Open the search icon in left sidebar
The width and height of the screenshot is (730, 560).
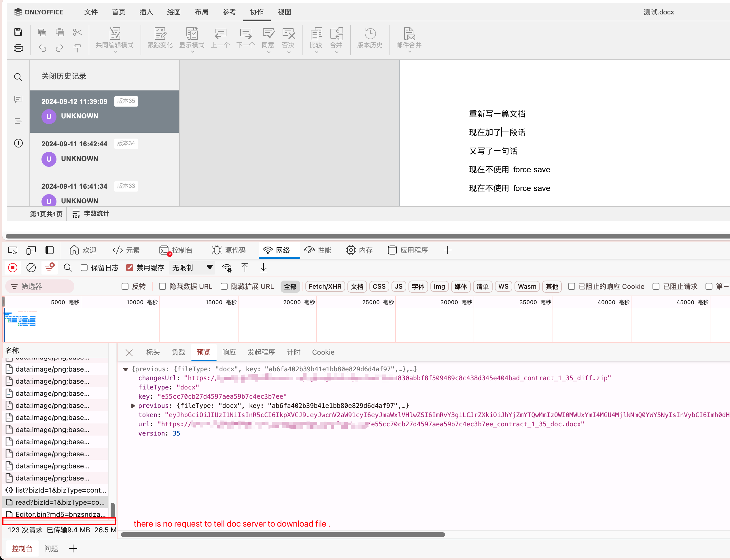coord(18,77)
